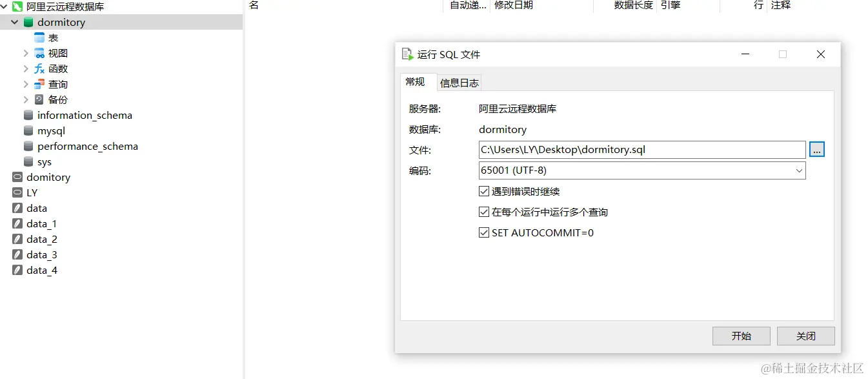Click the 阿里云远程数据库 connection icon
The image size is (868, 379).
pos(17,6)
